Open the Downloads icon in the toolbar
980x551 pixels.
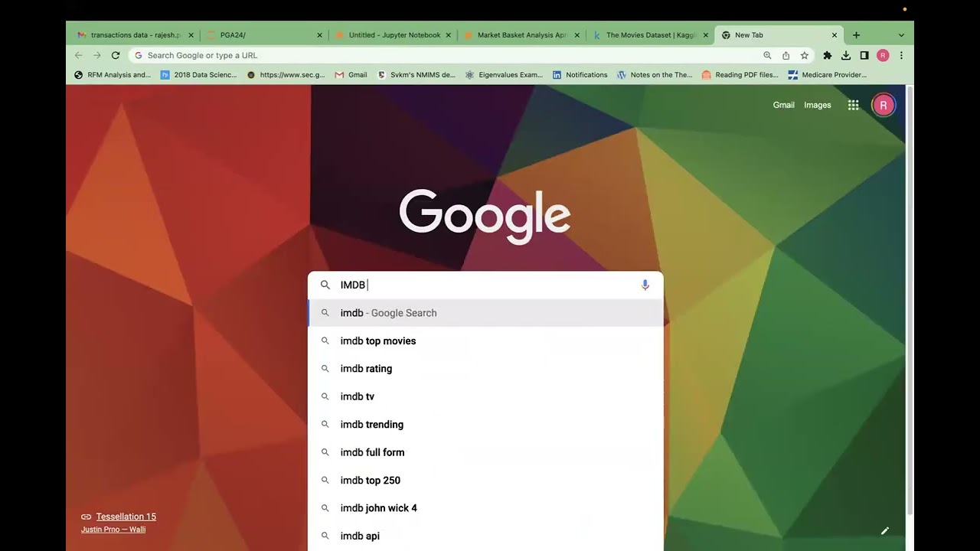[846, 55]
